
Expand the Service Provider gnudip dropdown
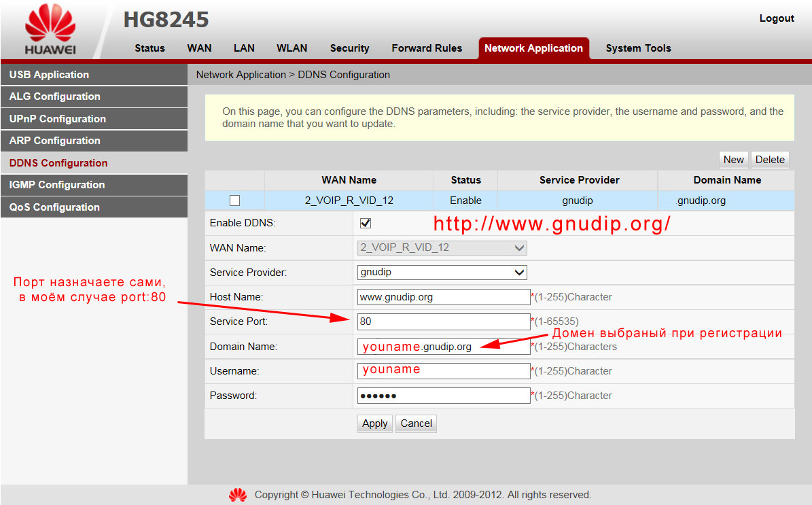coord(442,273)
